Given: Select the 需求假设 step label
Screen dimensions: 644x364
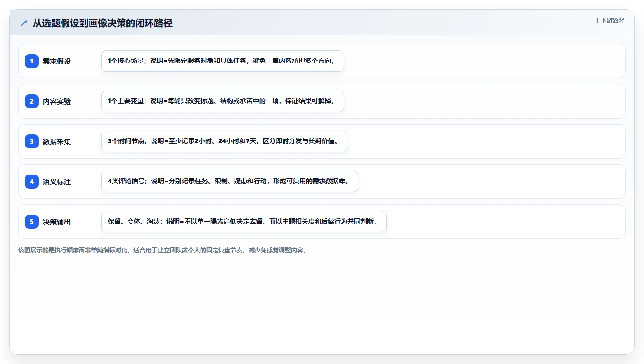Looking at the screenshot, I should [57, 61].
